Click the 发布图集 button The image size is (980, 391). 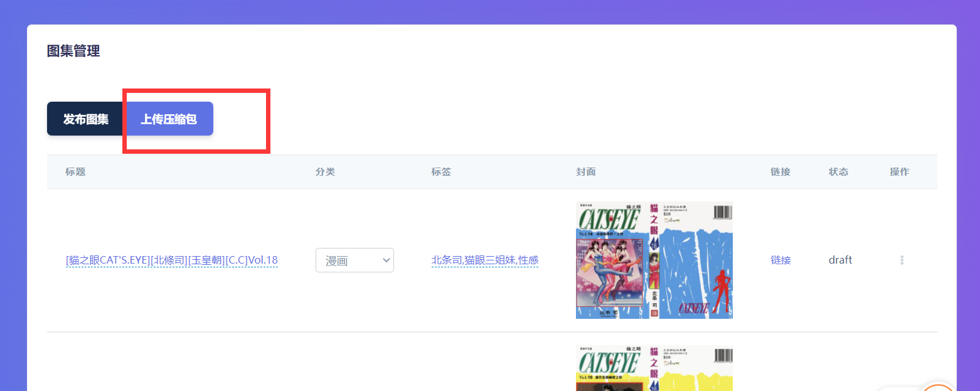coord(86,119)
